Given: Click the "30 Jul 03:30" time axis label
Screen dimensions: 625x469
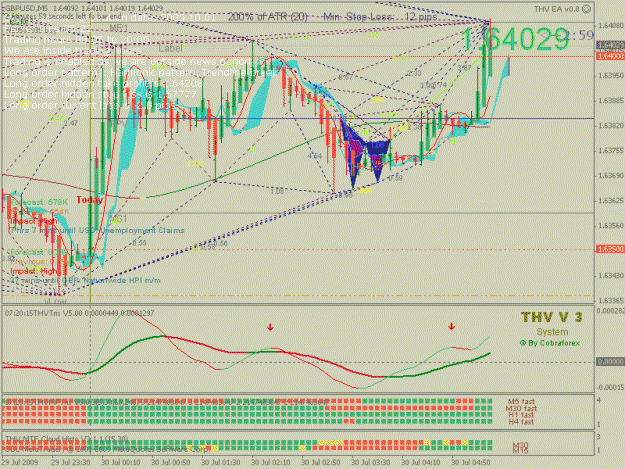Looking at the screenshot, I should [x=371, y=463].
